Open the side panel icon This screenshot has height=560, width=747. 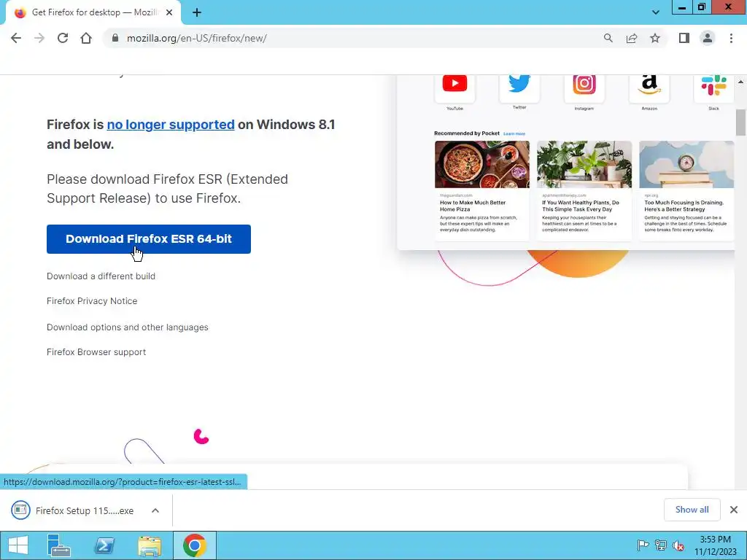point(684,38)
